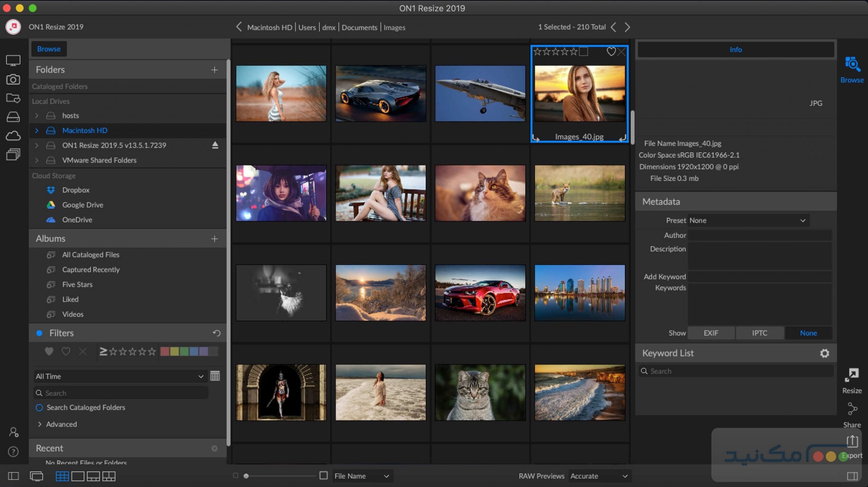This screenshot has width=868, height=487.
Task: Enable Search Cataloged Folders option
Action: tap(39, 408)
